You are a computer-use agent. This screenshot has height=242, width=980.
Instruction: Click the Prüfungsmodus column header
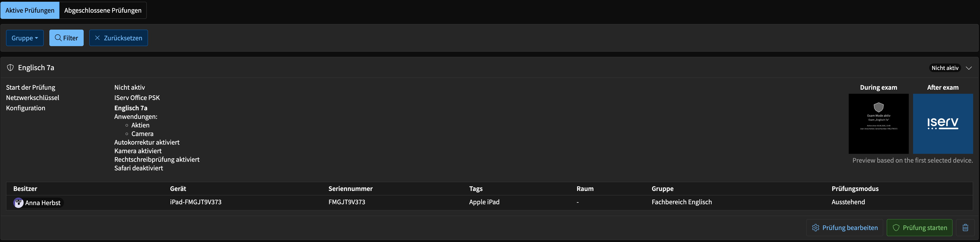(x=855, y=189)
